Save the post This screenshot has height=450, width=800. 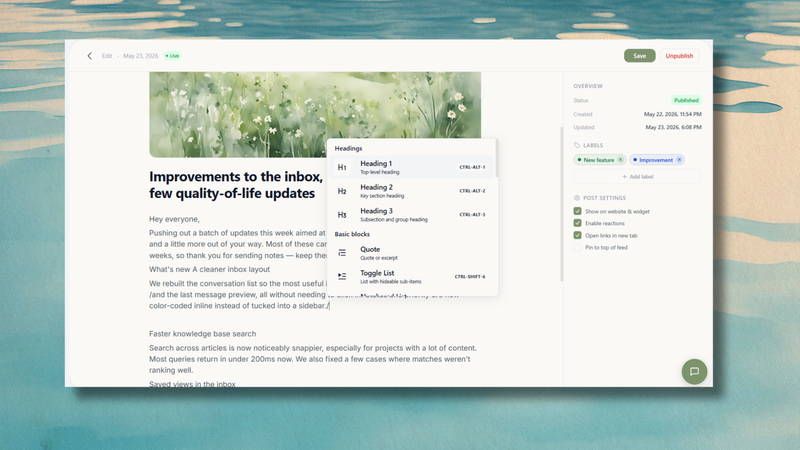[x=639, y=56]
